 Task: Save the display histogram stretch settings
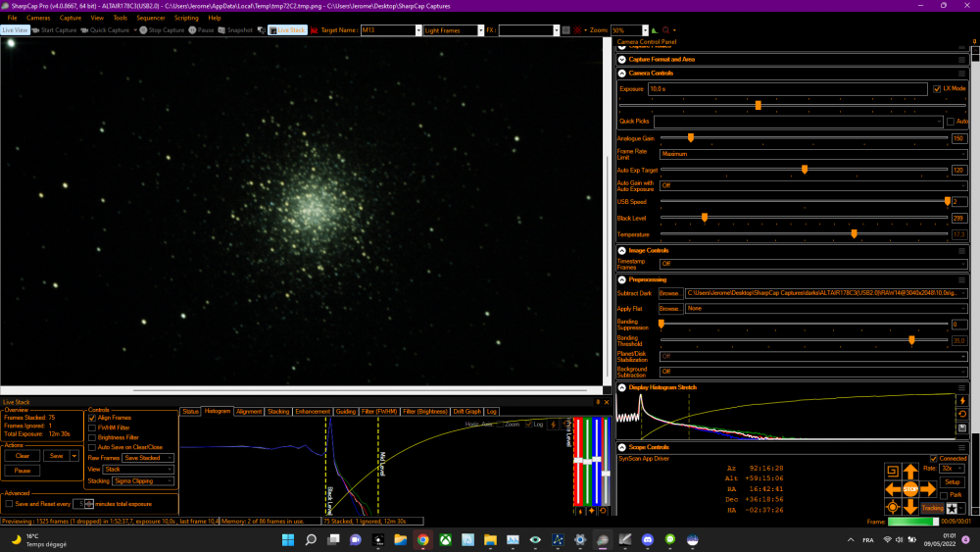(x=963, y=427)
